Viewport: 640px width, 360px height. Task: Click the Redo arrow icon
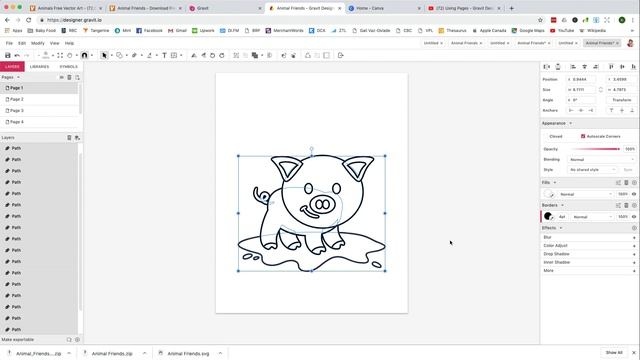click(27, 55)
